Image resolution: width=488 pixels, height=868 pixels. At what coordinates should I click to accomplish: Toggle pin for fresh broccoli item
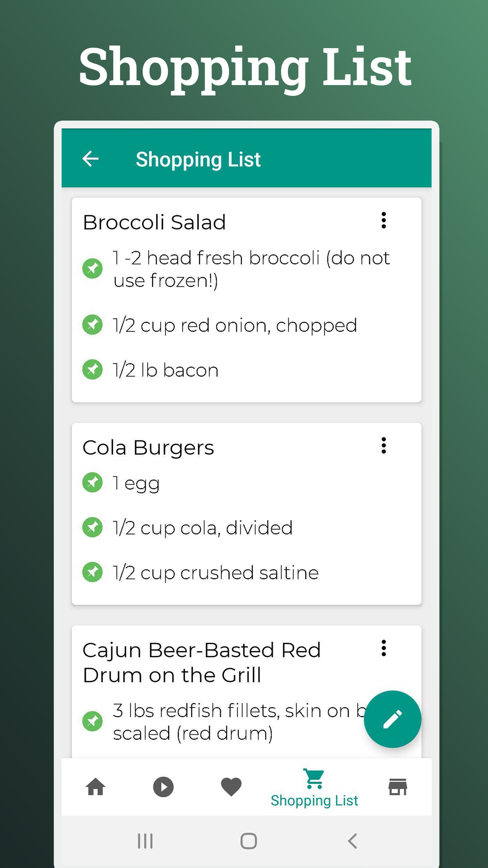[x=92, y=269]
